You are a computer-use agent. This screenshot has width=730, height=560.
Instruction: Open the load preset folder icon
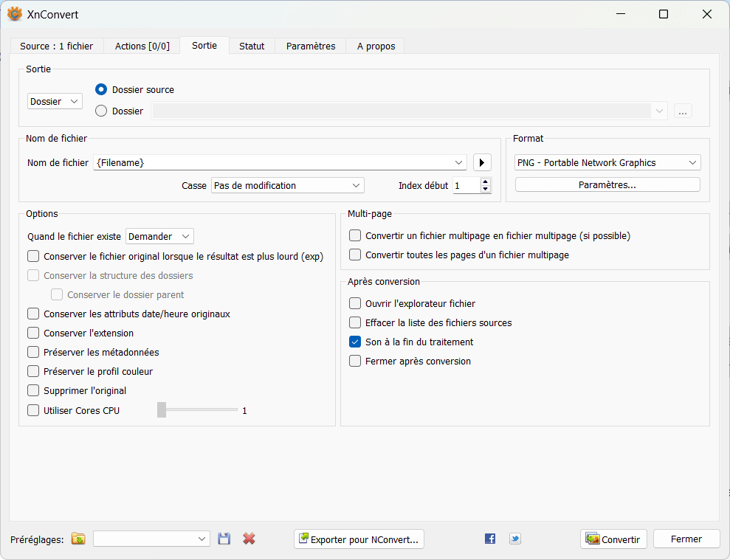[x=78, y=539]
